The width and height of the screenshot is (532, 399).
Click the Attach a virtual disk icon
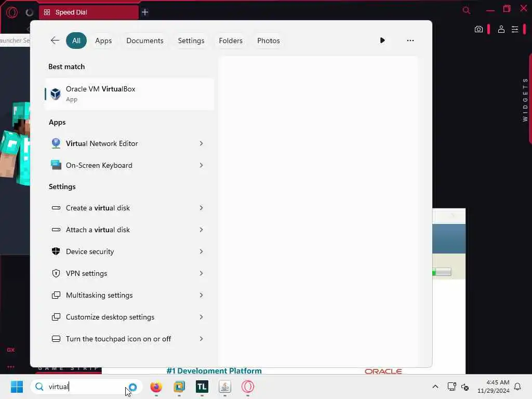click(56, 230)
